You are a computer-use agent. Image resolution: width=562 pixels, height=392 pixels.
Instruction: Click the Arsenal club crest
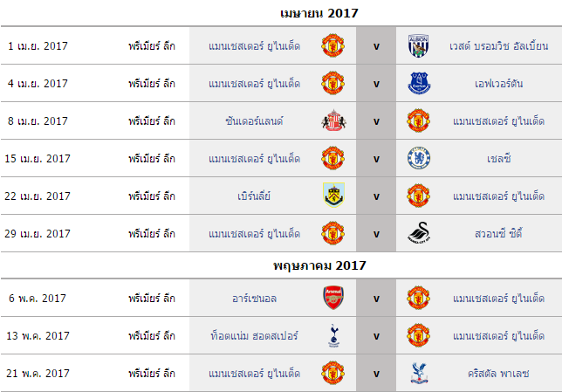333,298
